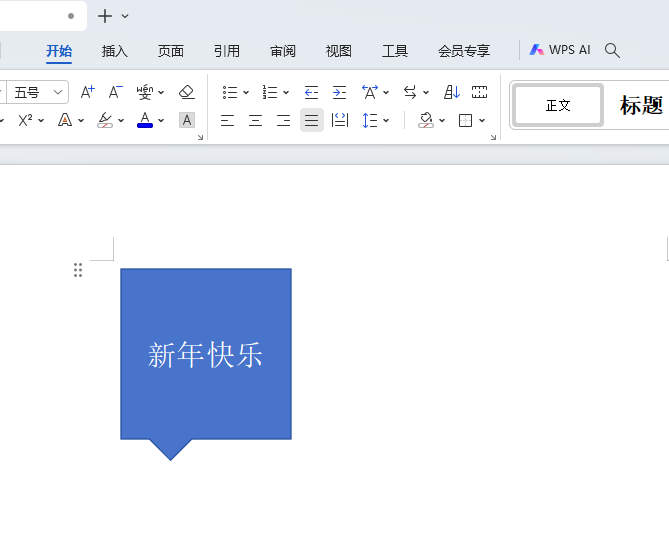The height and width of the screenshot is (558, 669).
Task: Apply blue font color with underlined A
Action: [x=145, y=120]
